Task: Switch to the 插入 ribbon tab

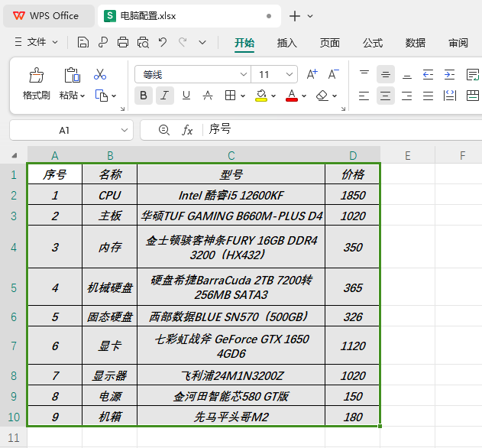Action: point(286,43)
